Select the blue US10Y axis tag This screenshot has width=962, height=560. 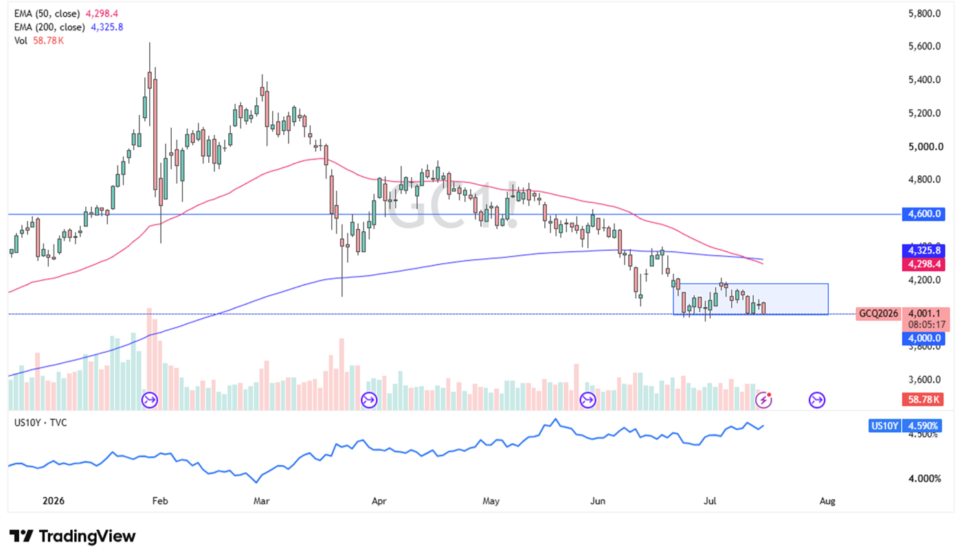coord(884,426)
